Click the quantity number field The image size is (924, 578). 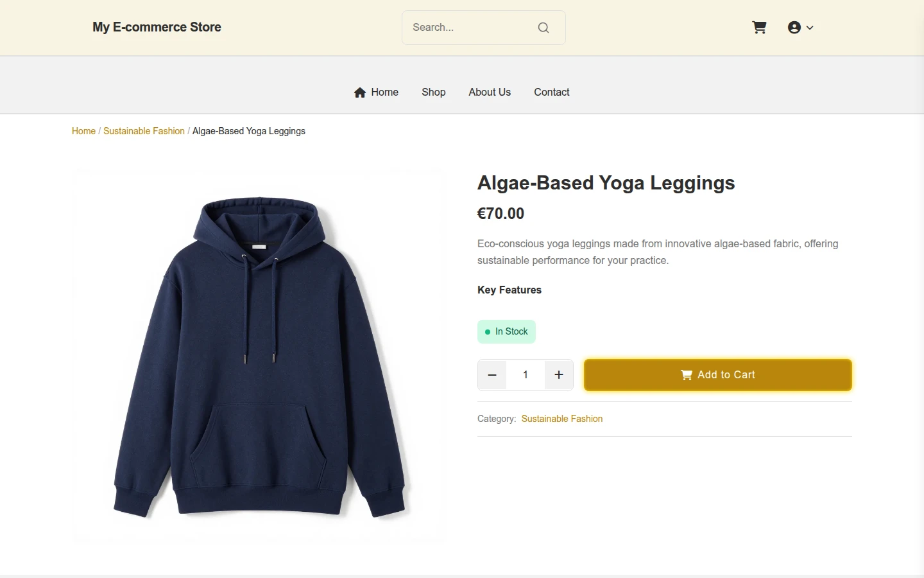(x=526, y=375)
